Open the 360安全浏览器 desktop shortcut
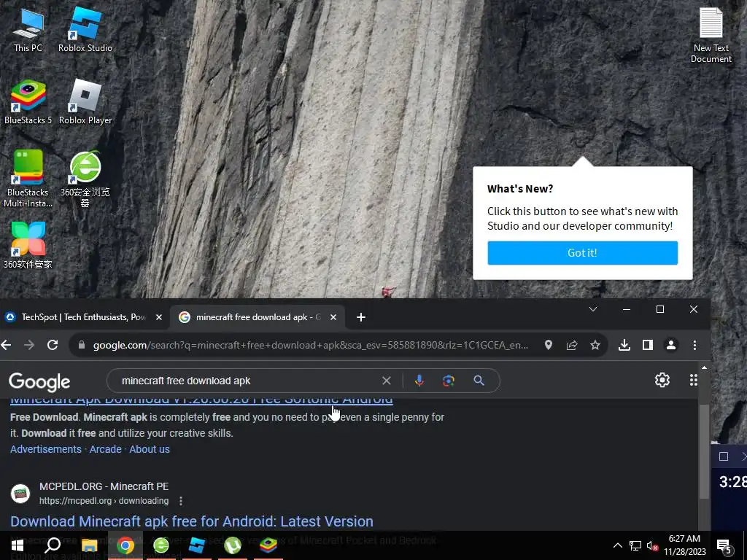Image resolution: width=747 pixels, height=560 pixels. 85,179
